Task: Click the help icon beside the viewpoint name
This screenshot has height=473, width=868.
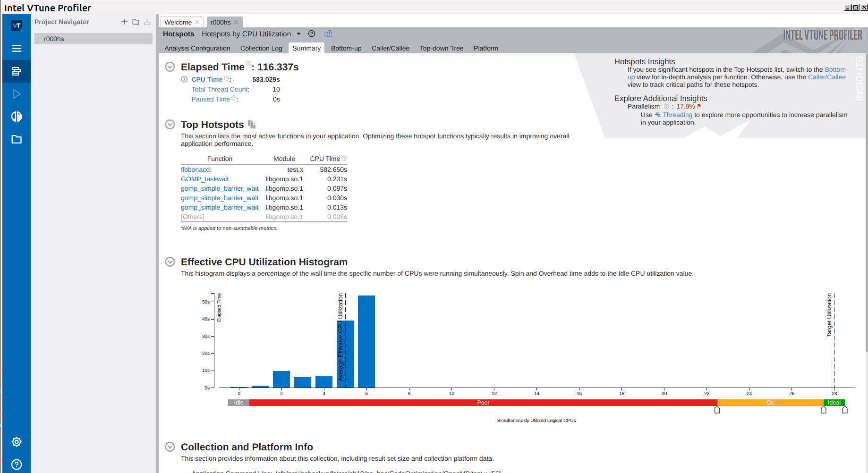Action: 312,34
